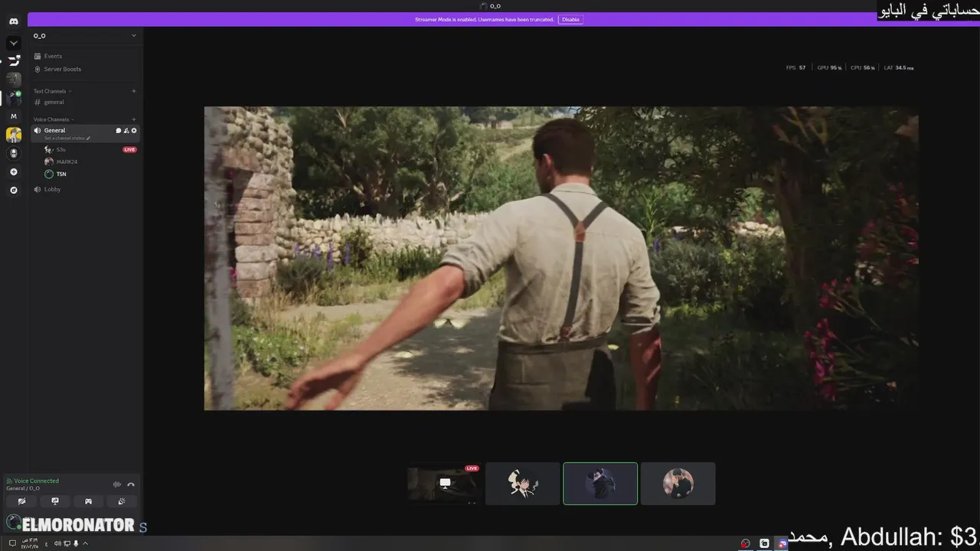Show hidden system tray icons

pos(85,543)
